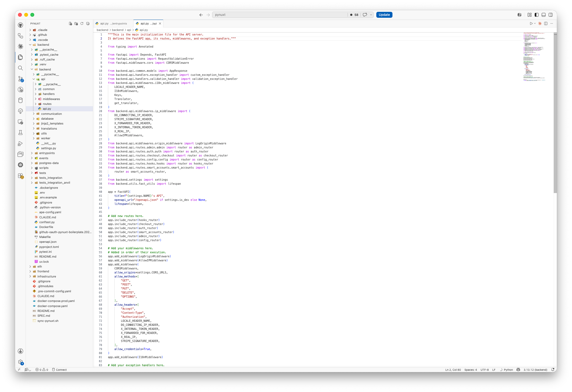Split the editor to the right
The width and height of the screenshot is (572, 392).
click(546, 24)
